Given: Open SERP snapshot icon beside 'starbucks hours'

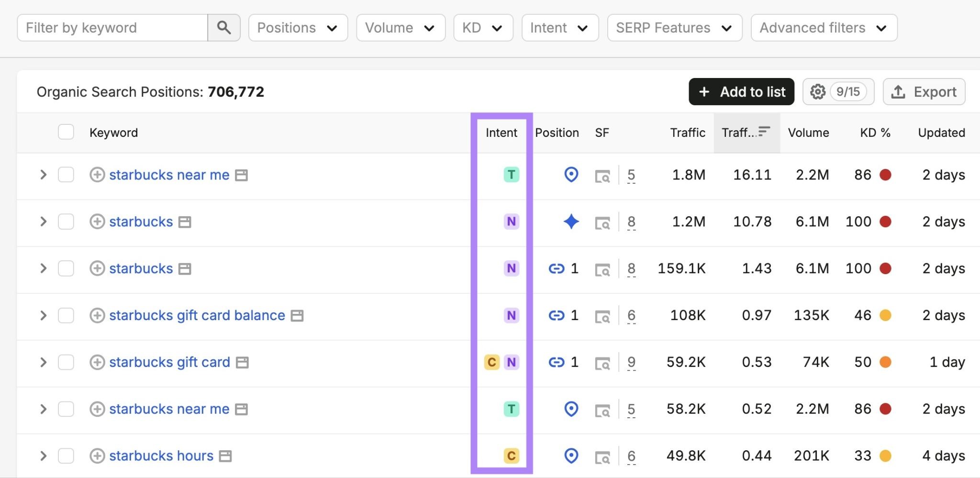Looking at the screenshot, I should pyautogui.click(x=225, y=456).
